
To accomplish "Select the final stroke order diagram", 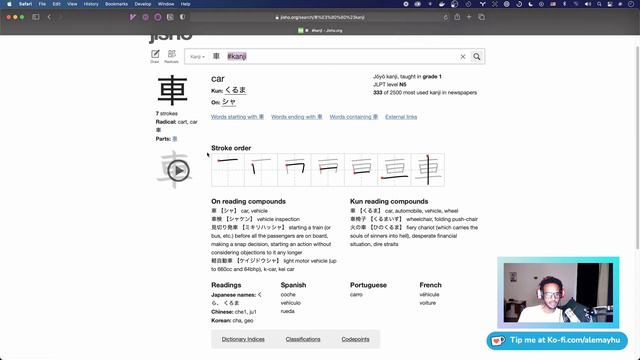I will point(428,170).
